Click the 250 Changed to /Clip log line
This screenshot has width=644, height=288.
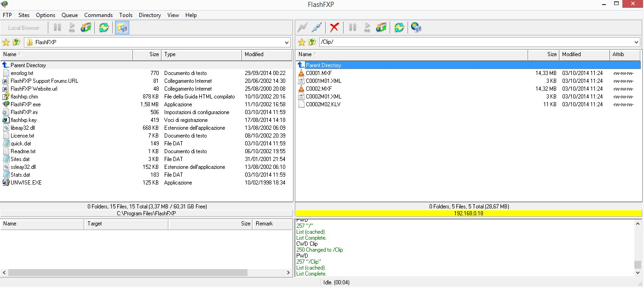(320, 250)
